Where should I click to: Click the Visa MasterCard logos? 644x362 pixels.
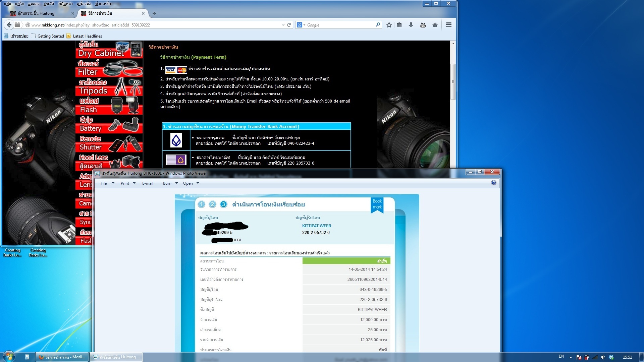pos(176,70)
